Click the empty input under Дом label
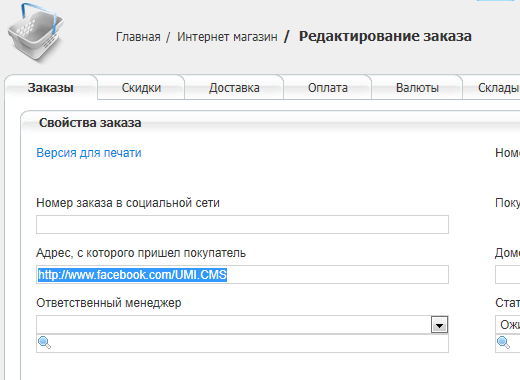 tap(508, 274)
